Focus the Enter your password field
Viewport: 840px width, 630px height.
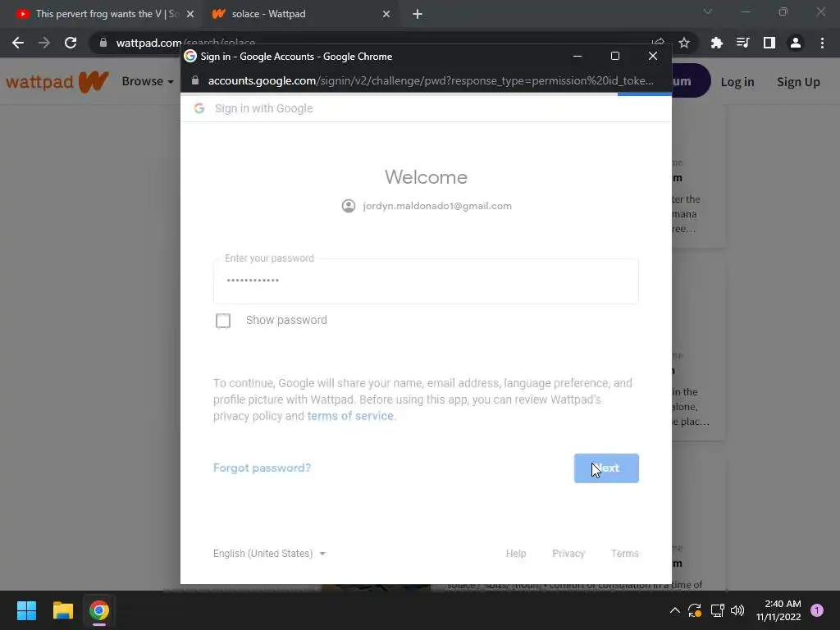pyautogui.click(x=426, y=281)
